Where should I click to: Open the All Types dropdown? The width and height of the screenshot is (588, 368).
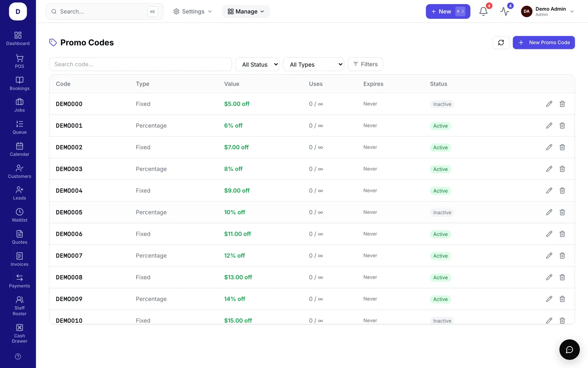click(x=313, y=64)
